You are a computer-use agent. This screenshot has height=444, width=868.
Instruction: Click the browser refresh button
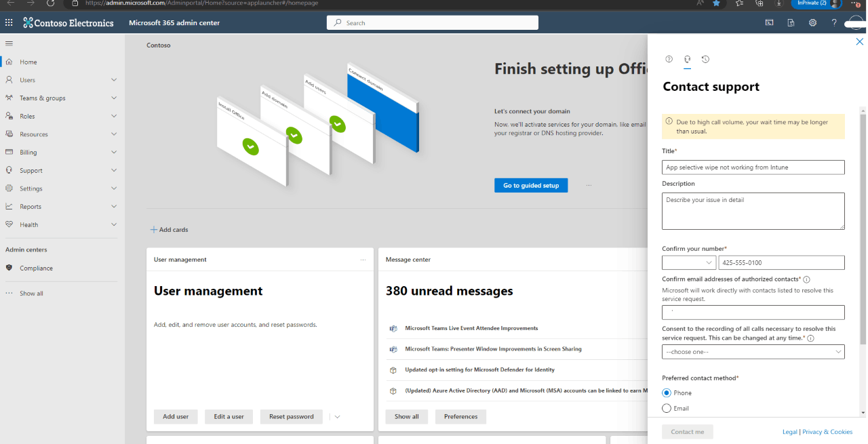pyautogui.click(x=50, y=3)
